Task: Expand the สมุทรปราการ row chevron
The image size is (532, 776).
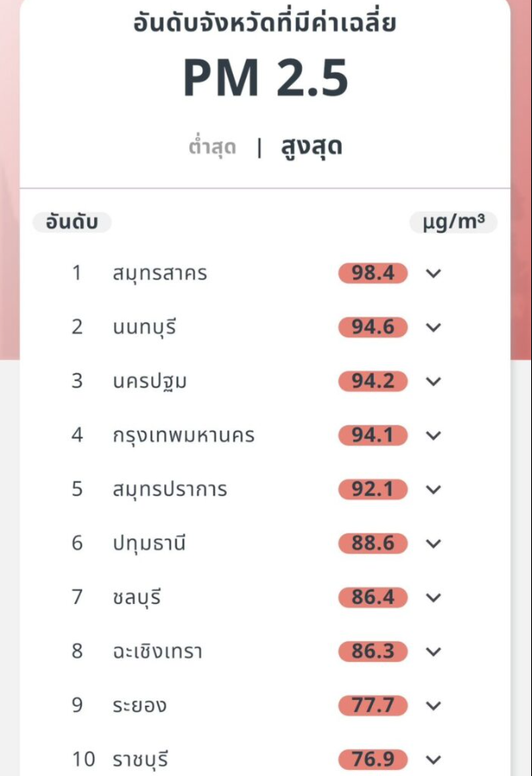Action: click(x=434, y=490)
